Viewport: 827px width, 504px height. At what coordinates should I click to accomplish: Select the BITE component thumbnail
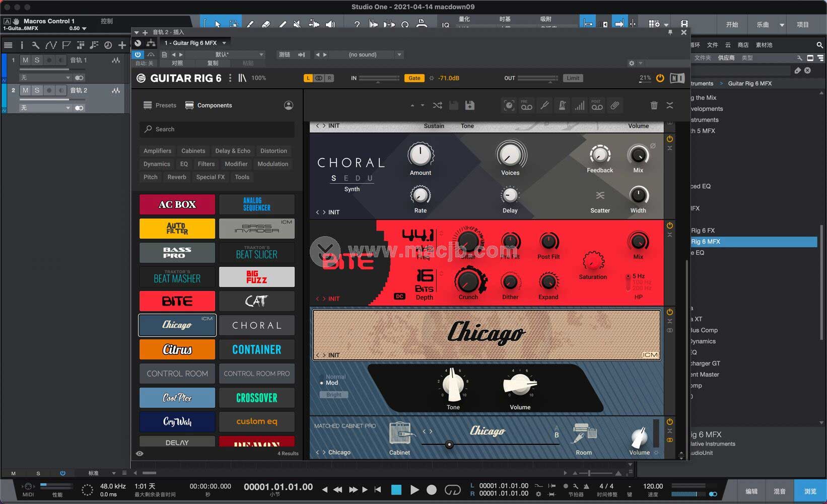(x=177, y=301)
